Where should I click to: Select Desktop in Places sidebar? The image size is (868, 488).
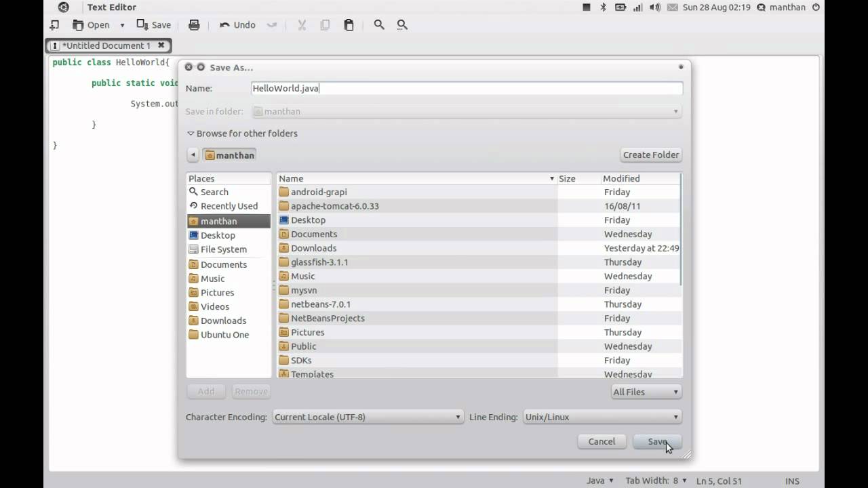click(x=229, y=235)
